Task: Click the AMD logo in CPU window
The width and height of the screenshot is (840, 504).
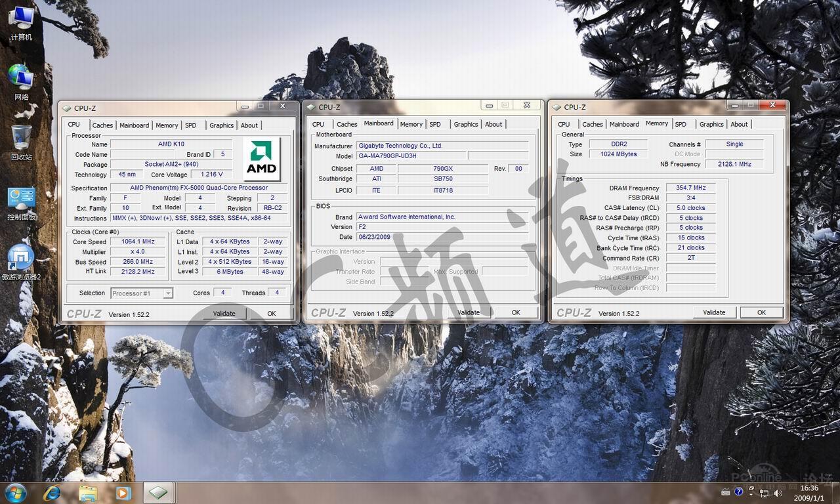Action: [261, 159]
